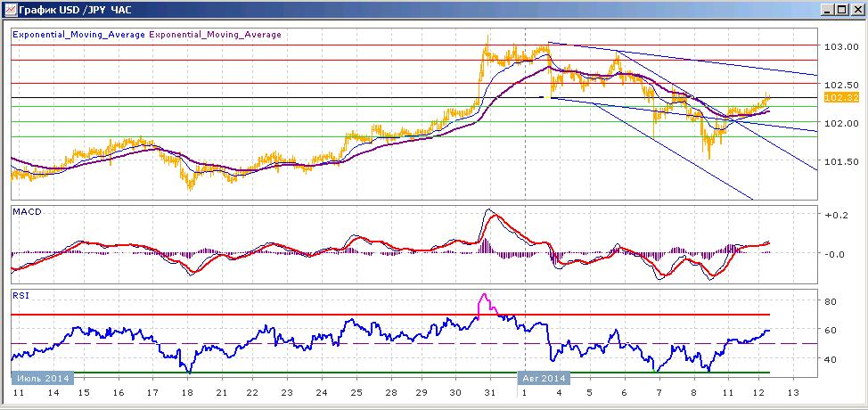Viewport: 868px width, 410px height.
Task: Click the RSI indicator label
Action: [x=20, y=295]
